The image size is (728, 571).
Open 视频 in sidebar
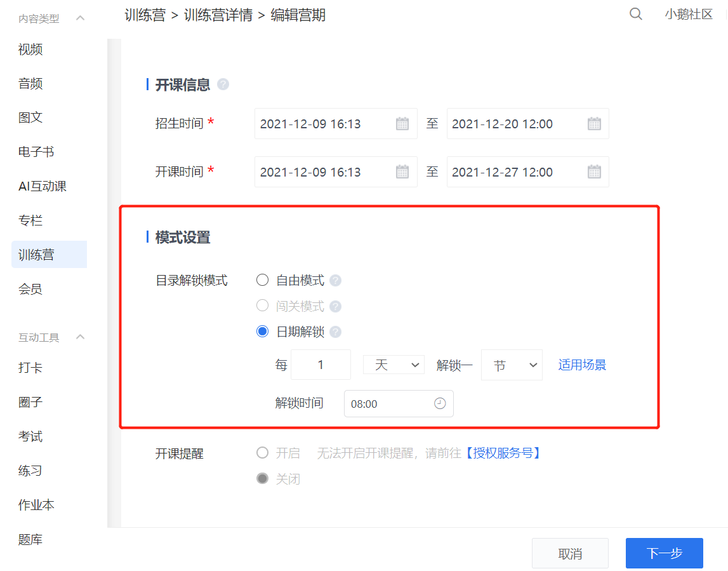click(x=30, y=50)
